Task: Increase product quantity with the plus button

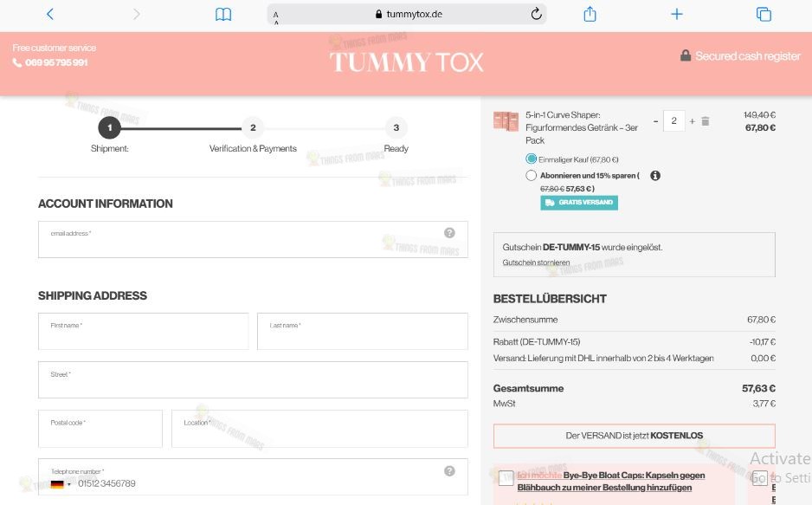Action: pos(692,121)
